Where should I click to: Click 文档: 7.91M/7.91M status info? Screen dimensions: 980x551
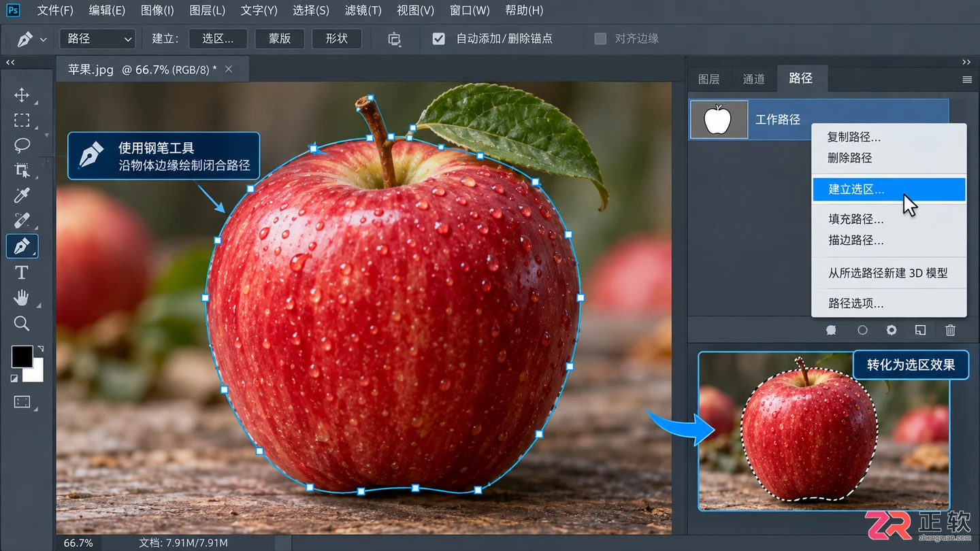point(183,543)
